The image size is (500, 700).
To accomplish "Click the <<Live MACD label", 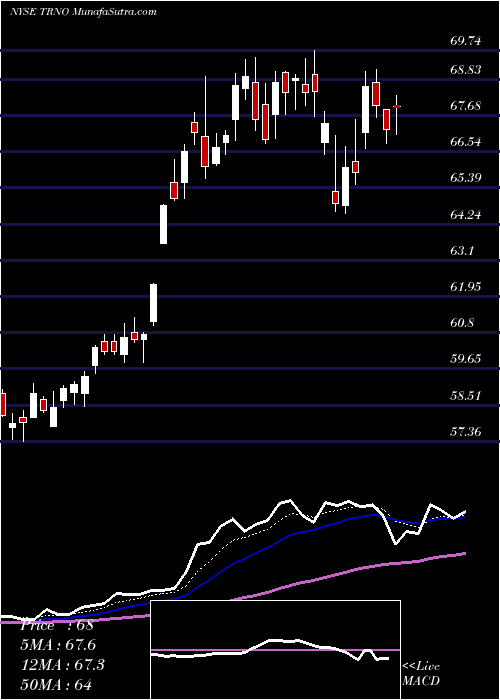I will (x=421, y=674).
